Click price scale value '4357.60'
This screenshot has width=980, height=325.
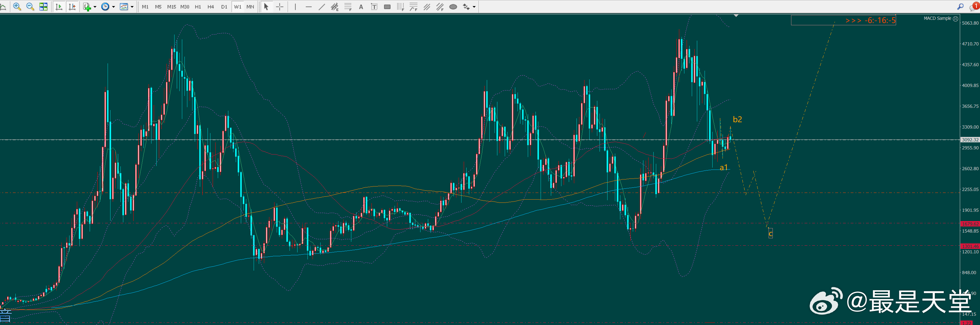[970, 65]
